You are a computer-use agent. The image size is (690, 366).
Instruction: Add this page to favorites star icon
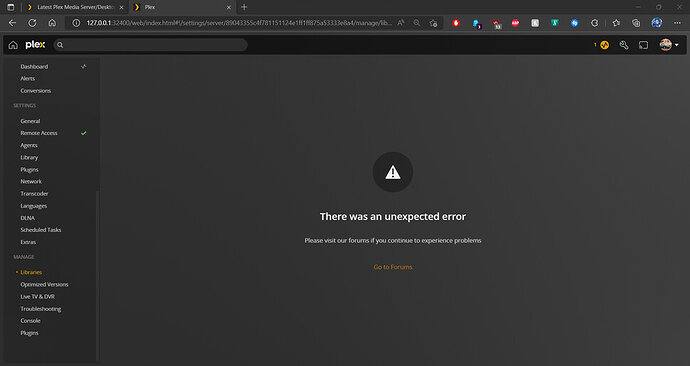click(x=433, y=23)
